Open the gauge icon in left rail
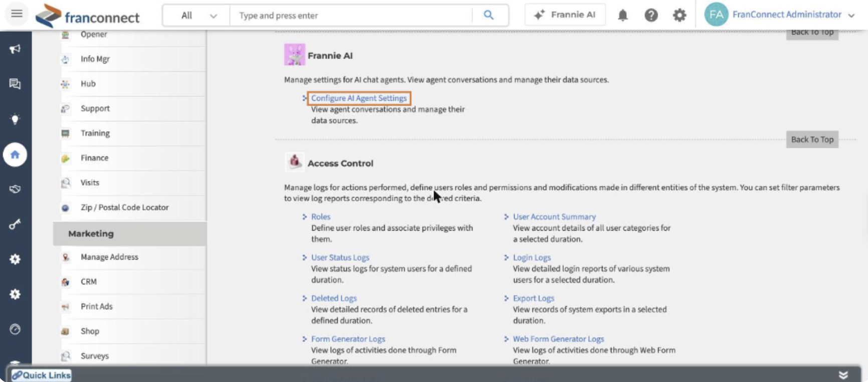The height and width of the screenshot is (382, 868). pyautogui.click(x=15, y=329)
